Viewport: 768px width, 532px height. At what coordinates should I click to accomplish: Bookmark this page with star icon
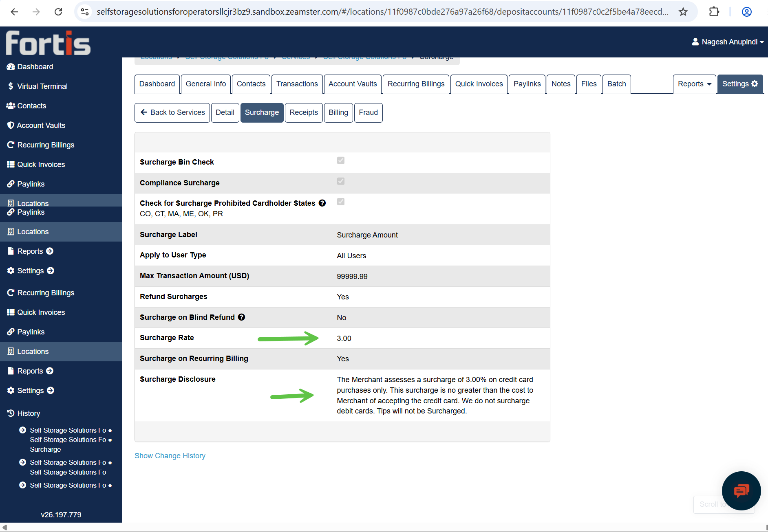click(683, 12)
